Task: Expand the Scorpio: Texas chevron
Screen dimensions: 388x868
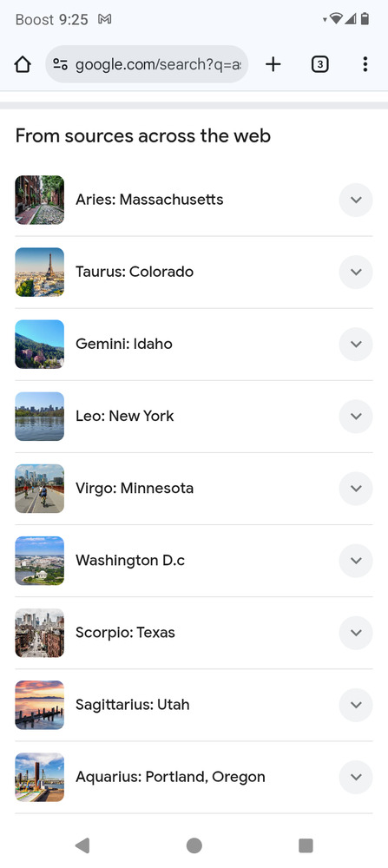Action: coord(356,633)
